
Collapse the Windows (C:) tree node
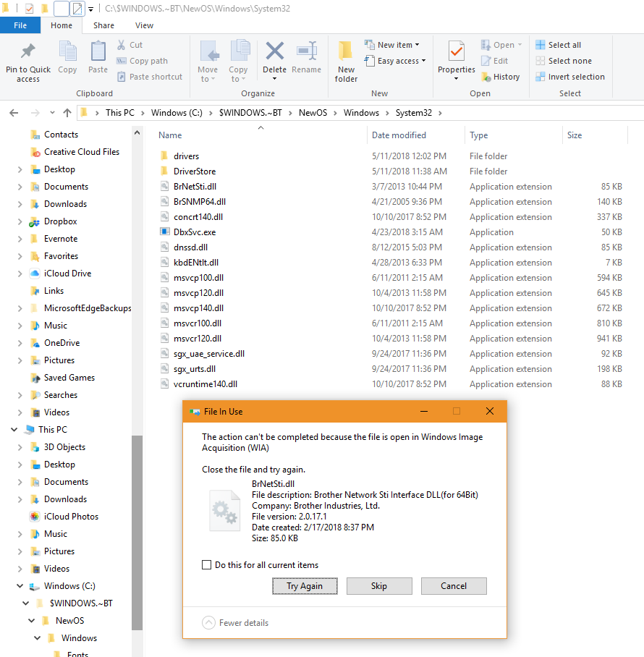pyautogui.click(x=20, y=586)
